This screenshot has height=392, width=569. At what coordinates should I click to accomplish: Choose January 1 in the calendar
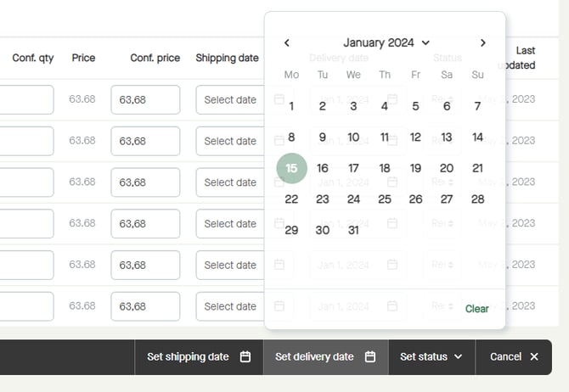pyautogui.click(x=291, y=106)
